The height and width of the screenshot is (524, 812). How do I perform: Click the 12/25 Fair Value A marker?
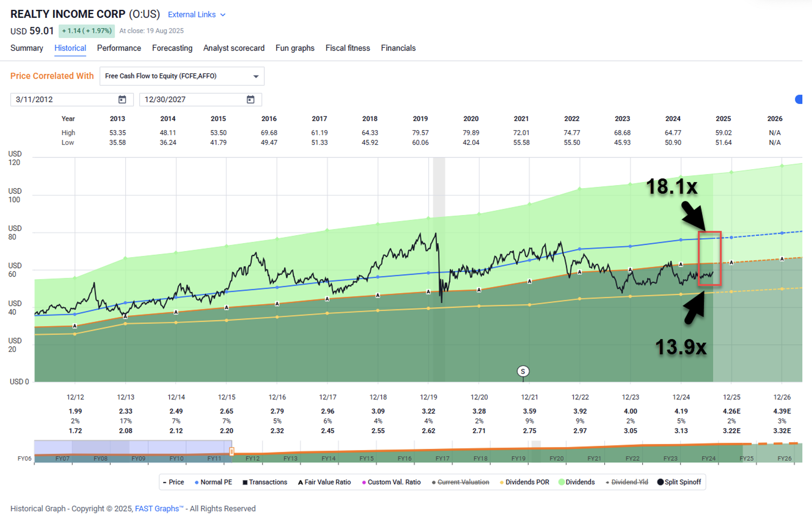pos(731,262)
